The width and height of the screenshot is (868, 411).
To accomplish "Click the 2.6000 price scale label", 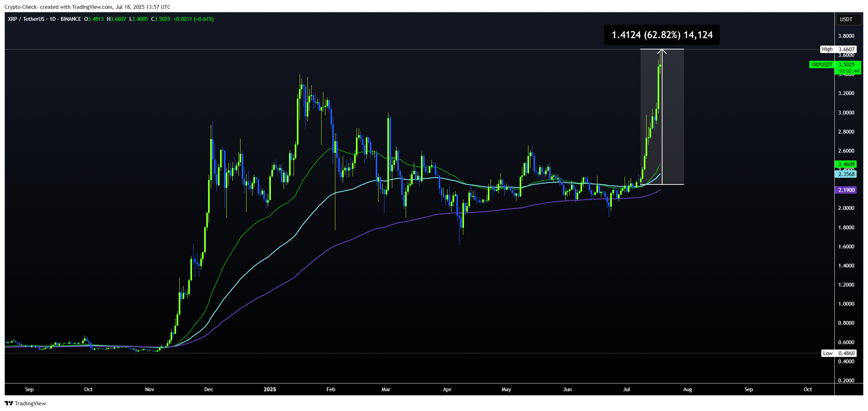I will [x=846, y=151].
